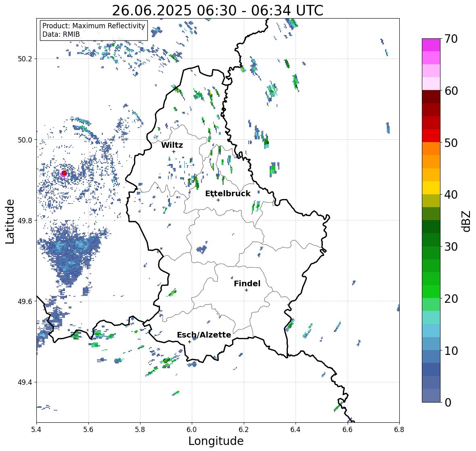The image size is (476, 451).
Task: Click the 50 value on the colorbar
Action: click(x=451, y=143)
